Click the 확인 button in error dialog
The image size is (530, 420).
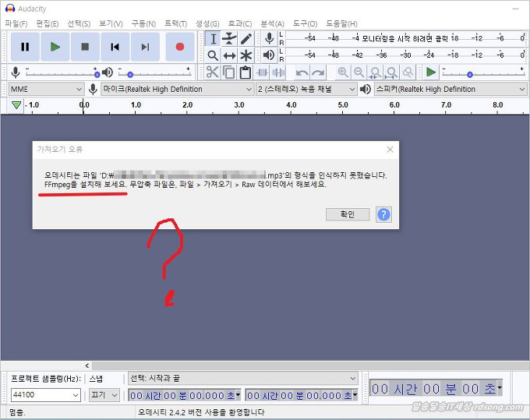[x=347, y=214]
